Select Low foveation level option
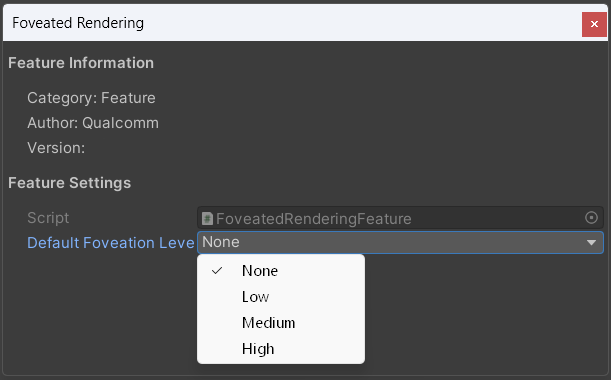611x380 pixels. tap(281, 297)
